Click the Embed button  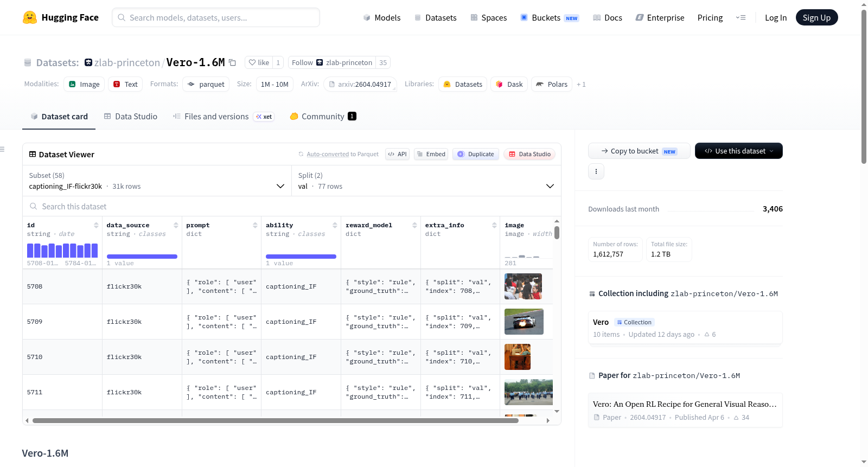(432, 154)
